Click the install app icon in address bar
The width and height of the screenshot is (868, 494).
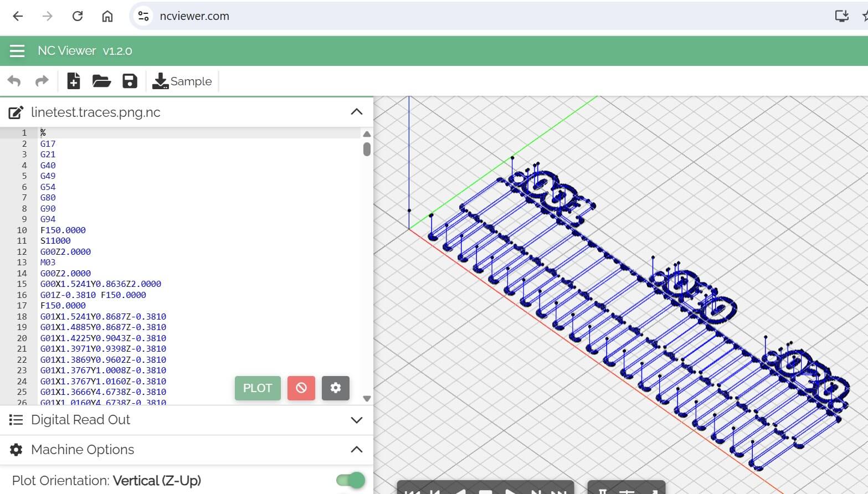coord(842,16)
